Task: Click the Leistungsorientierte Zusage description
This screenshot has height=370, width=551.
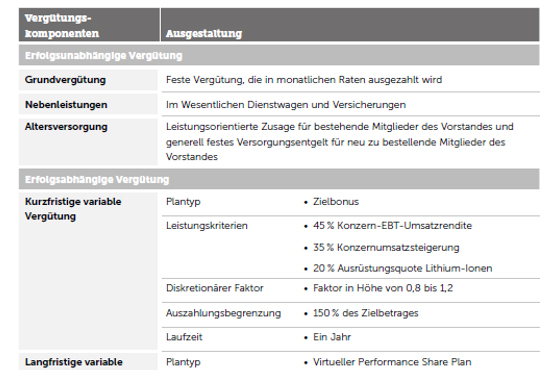Action: click(339, 142)
